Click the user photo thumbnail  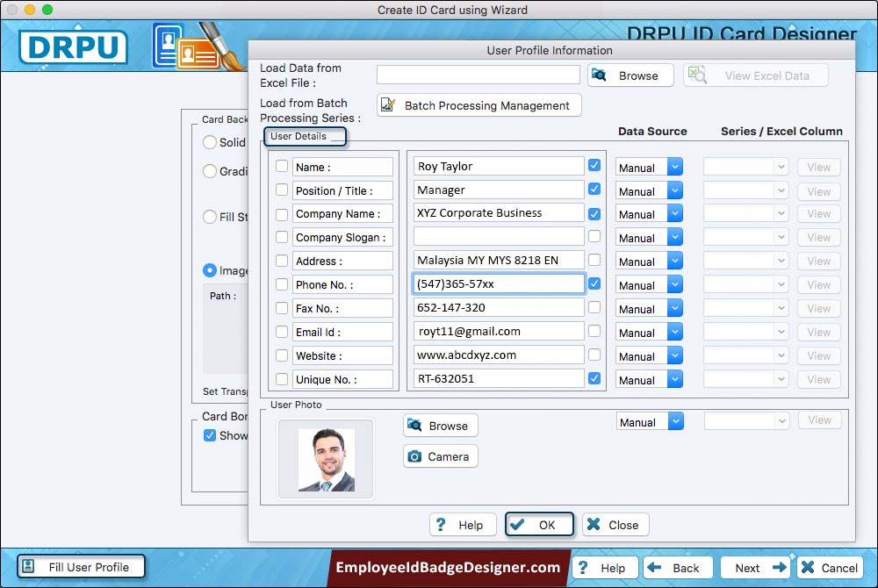(x=326, y=459)
